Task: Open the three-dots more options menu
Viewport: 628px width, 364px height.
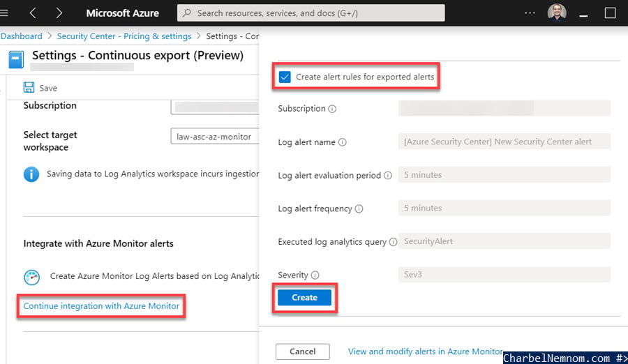Action: (x=530, y=13)
